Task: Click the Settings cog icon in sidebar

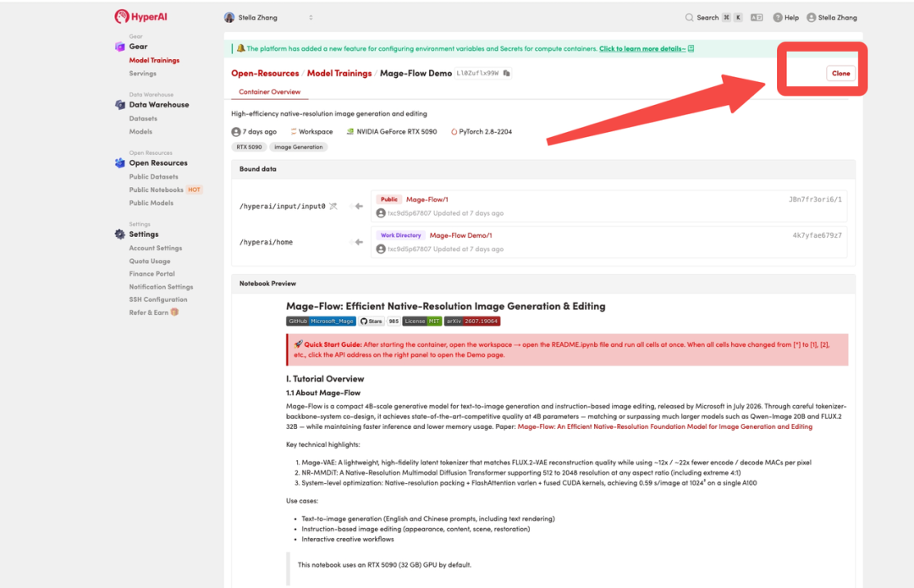Action: 120,234
